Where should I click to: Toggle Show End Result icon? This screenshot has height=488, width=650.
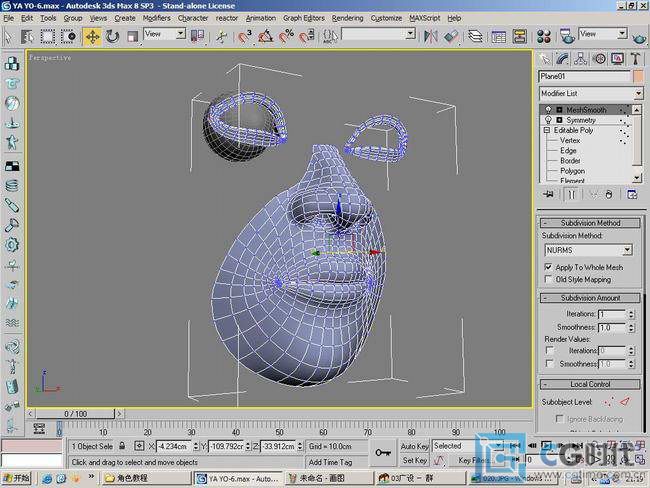pos(571,194)
